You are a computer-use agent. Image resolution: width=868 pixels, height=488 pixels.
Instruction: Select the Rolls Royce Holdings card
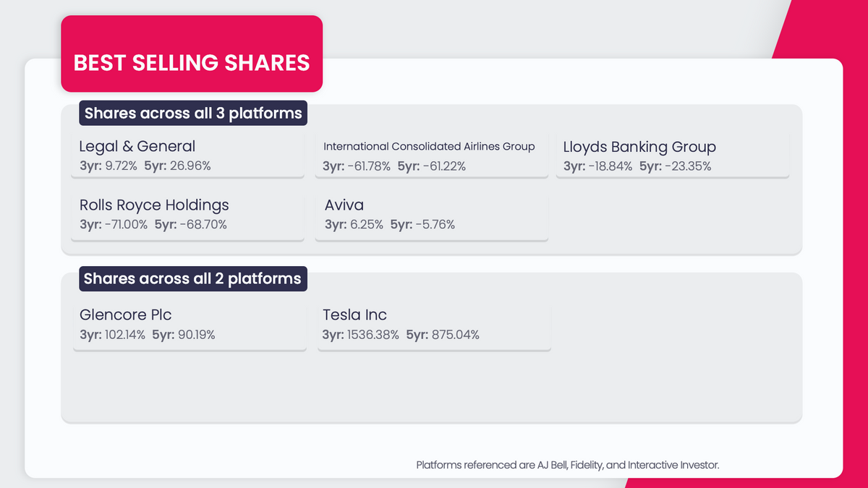[x=188, y=214]
